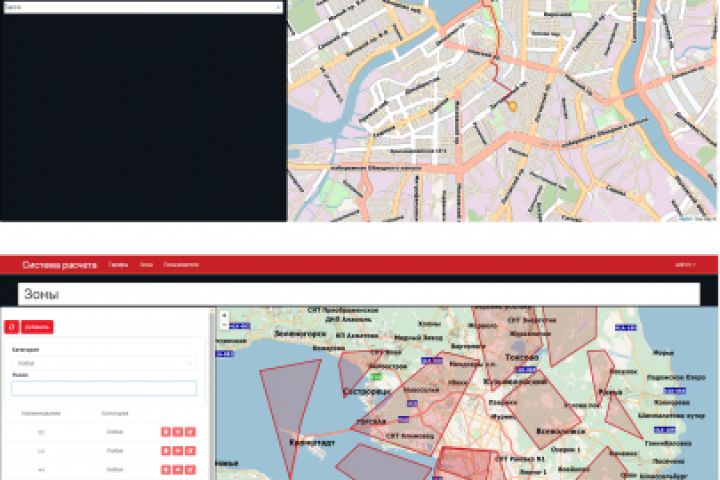Screen dimensions: 720x480
Task: Click the Категория column header in zones table
Action: (115, 413)
